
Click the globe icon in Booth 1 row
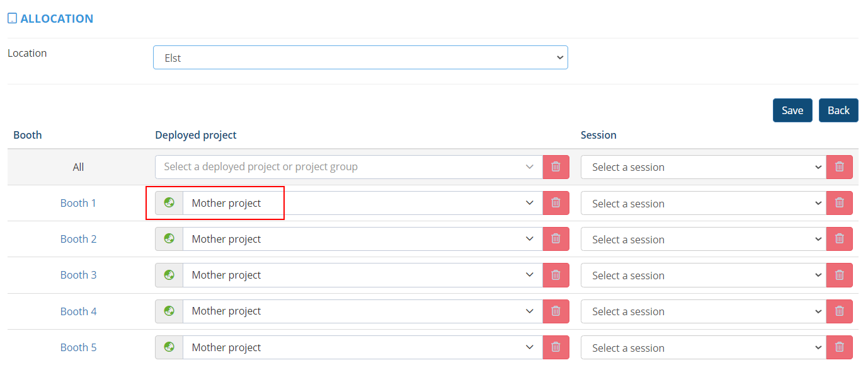[x=169, y=203]
